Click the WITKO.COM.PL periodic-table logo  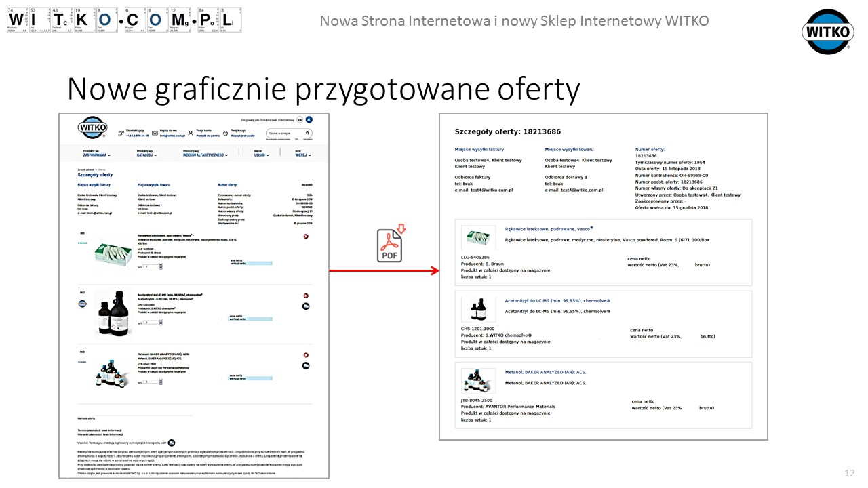click(124, 20)
